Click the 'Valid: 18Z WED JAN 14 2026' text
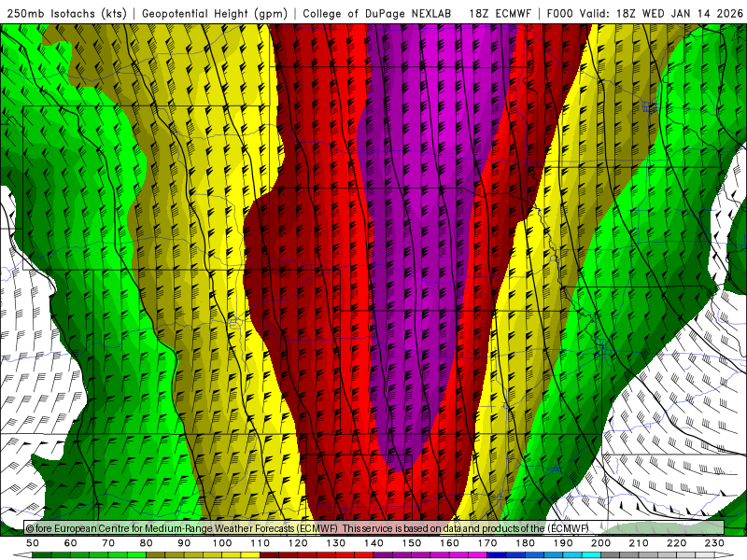 pyautogui.click(x=661, y=14)
